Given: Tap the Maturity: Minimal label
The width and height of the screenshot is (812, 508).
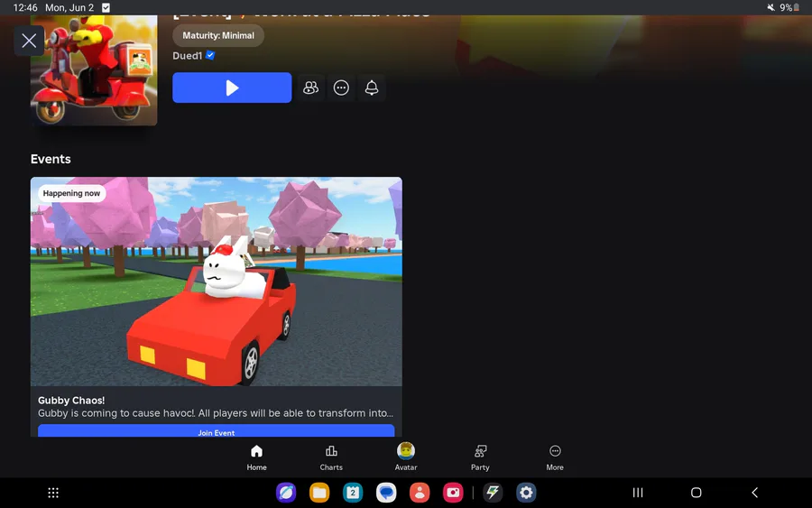Looking at the screenshot, I should coord(218,35).
